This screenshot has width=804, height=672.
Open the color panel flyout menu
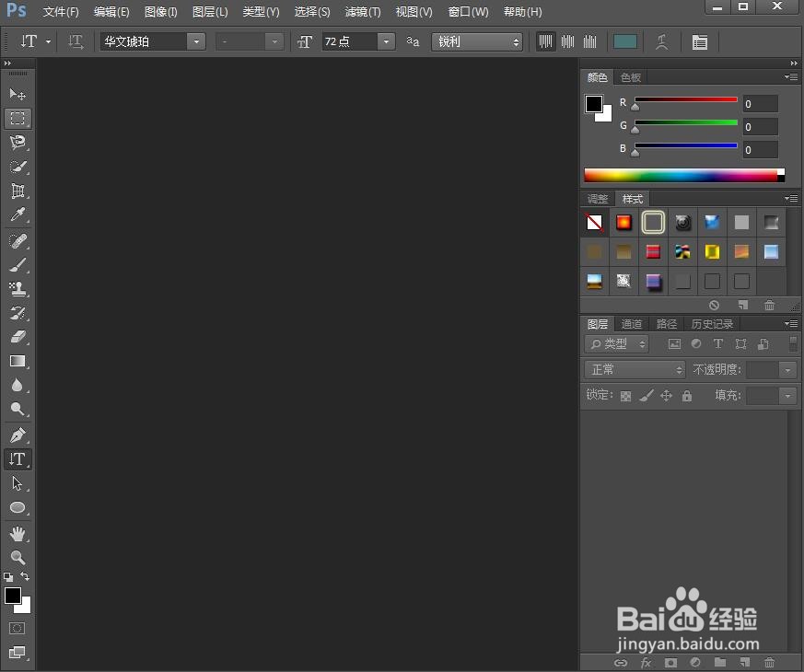tap(791, 77)
